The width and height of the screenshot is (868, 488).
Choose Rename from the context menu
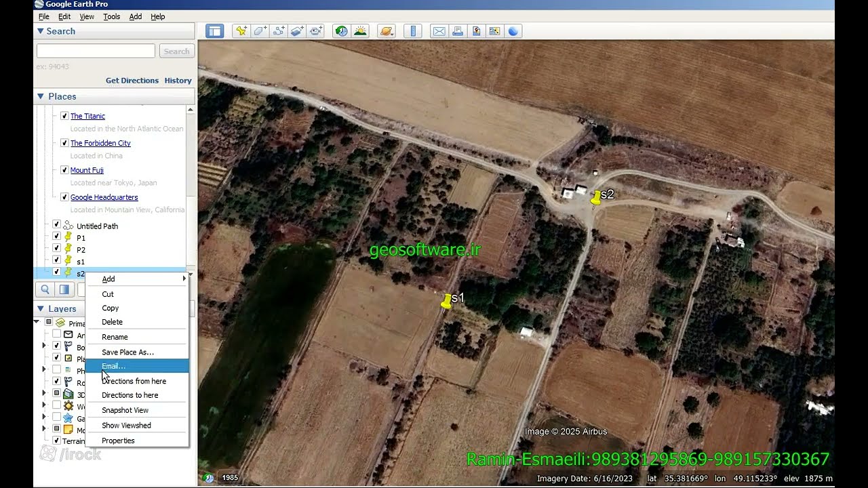click(137, 337)
